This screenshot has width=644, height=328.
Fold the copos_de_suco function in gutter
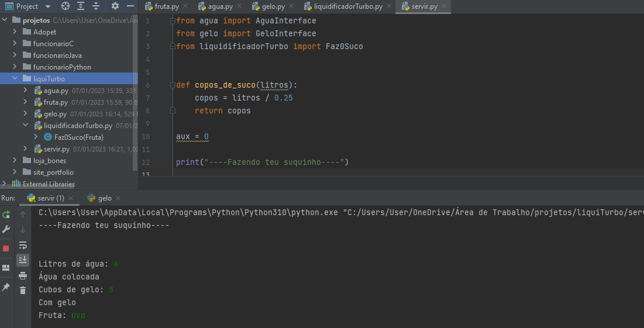point(173,85)
